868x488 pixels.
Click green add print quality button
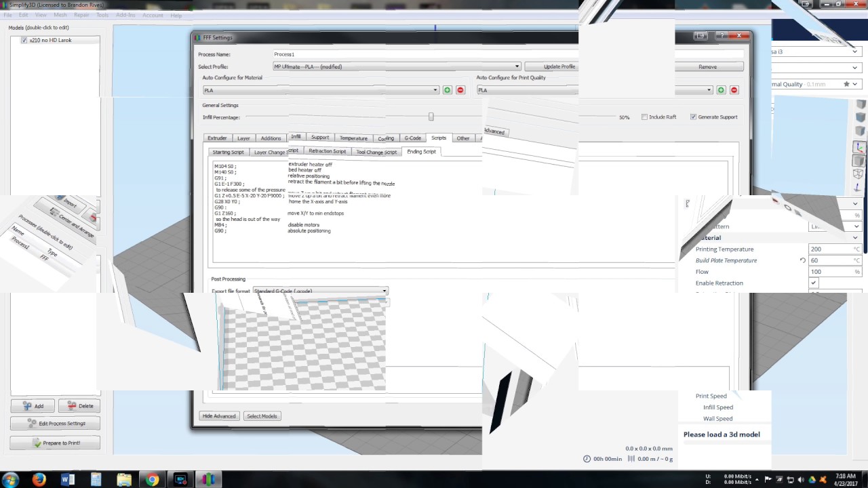pyautogui.click(x=721, y=90)
